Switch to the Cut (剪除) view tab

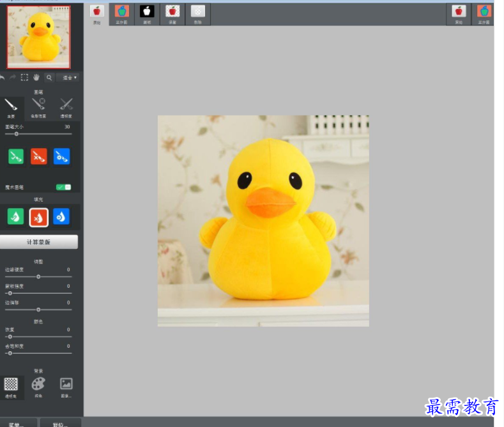click(197, 15)
